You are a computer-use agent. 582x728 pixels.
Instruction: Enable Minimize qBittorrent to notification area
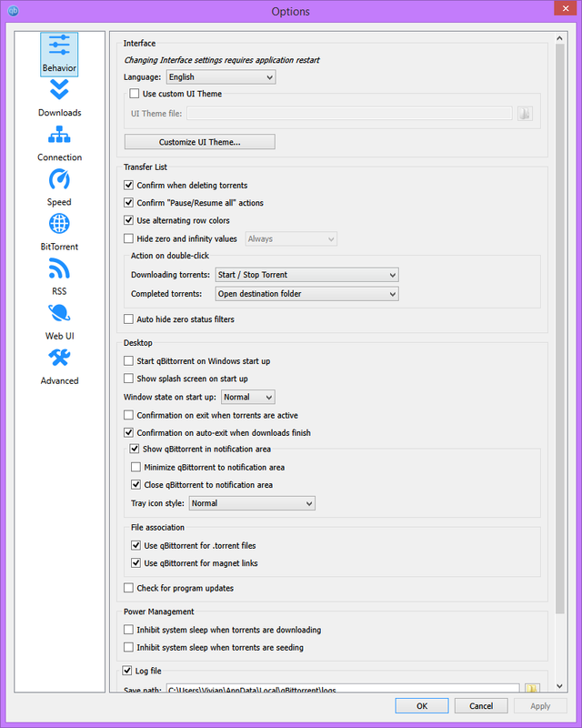136,467
